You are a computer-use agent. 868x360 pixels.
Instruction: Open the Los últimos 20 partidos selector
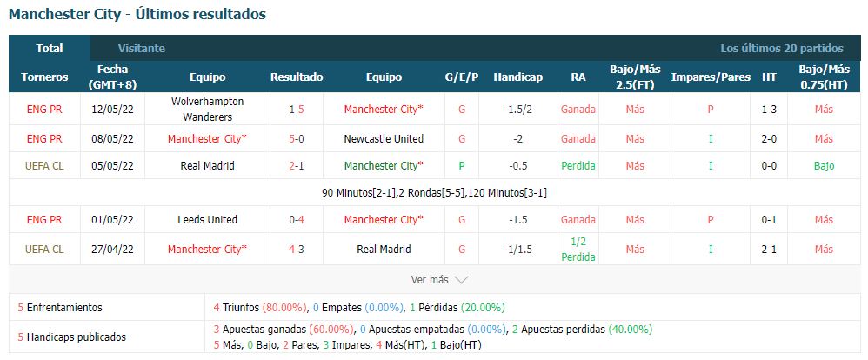click(x=782, y=48)
